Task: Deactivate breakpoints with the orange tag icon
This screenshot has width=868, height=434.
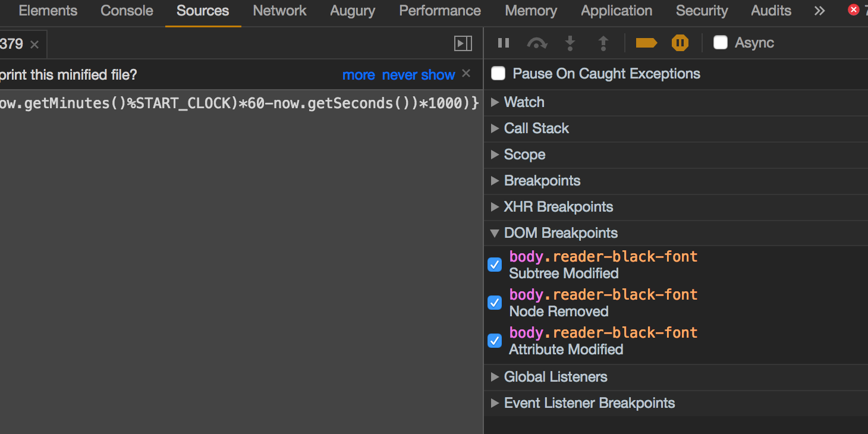Action: pyautogui.click(x=646, y=43)
